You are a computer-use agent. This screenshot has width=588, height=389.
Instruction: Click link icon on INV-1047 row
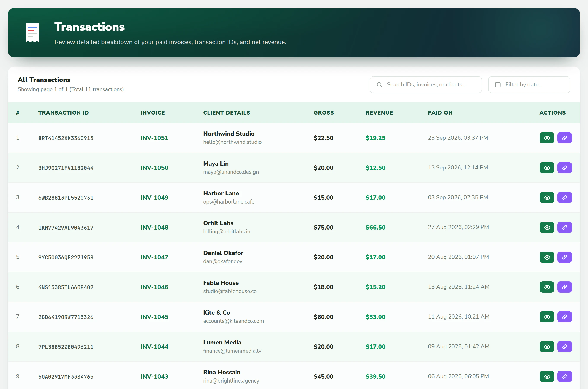click(x=564, y=257)
